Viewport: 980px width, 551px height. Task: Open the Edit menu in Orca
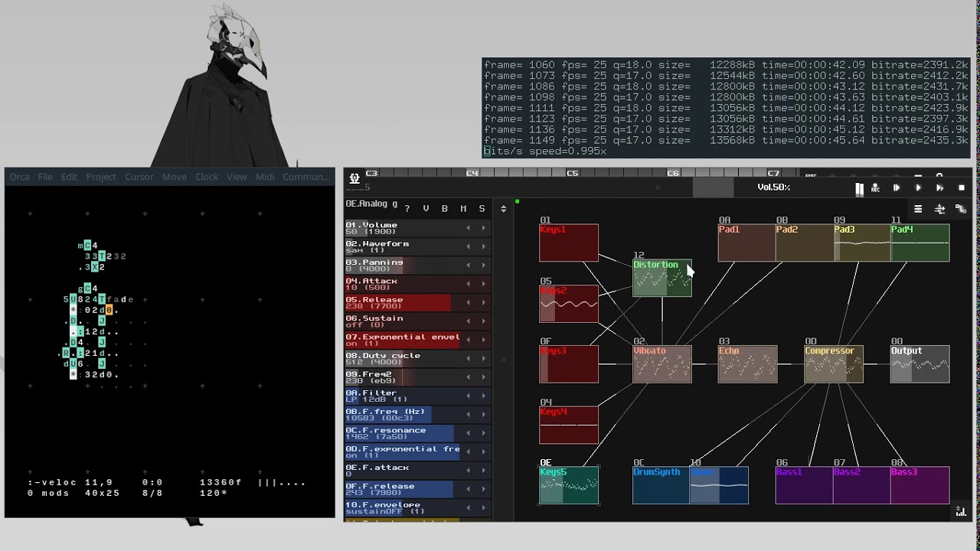pos(69,177)
